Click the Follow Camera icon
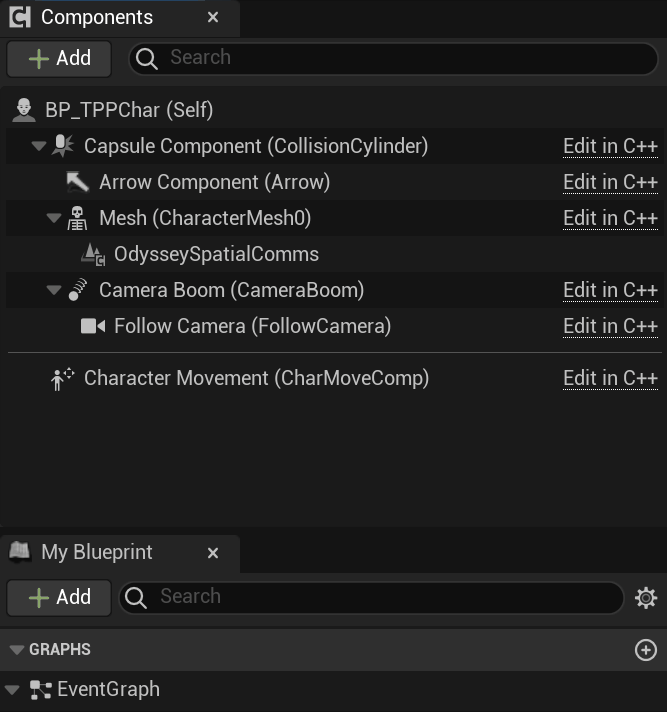Image resolution: width=667 pixels, height=712 pixels. [x=93, y=326]
